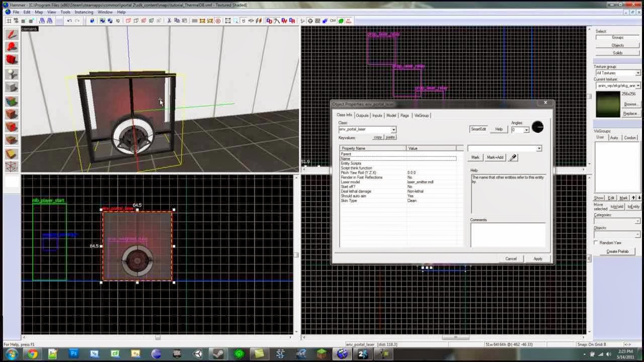The height and width of the screenshot is (362, 644).
Task: Click bottom-left viewport horizontal scrollbar
Action: (x=157, y=337)
